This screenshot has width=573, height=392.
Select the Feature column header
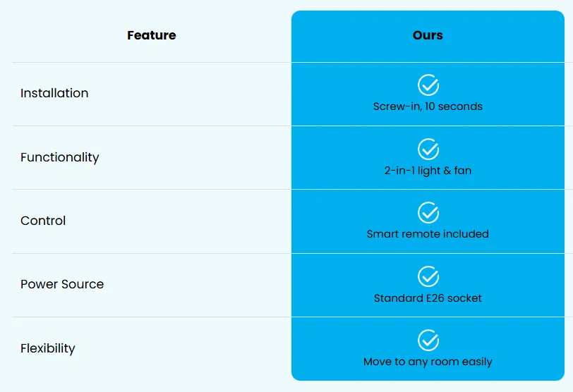(x=152, y=35)
